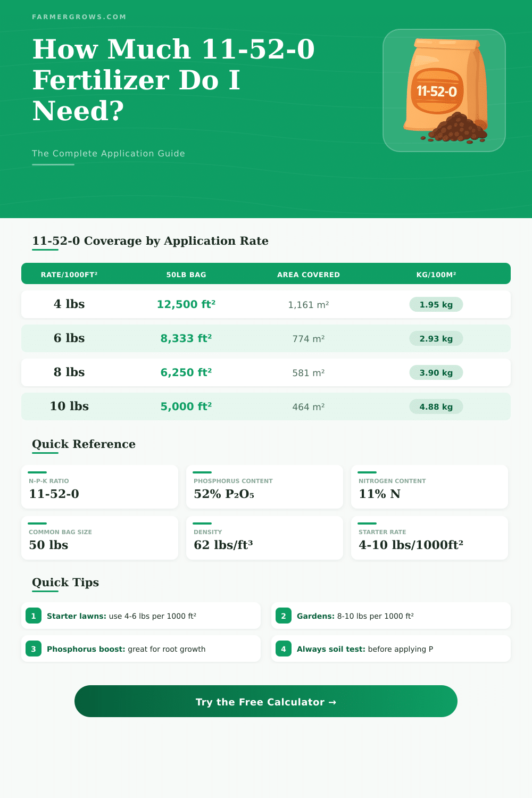Select the 2.93 kg pill badge
532x798 pixels.
click(x=436, y=338)
